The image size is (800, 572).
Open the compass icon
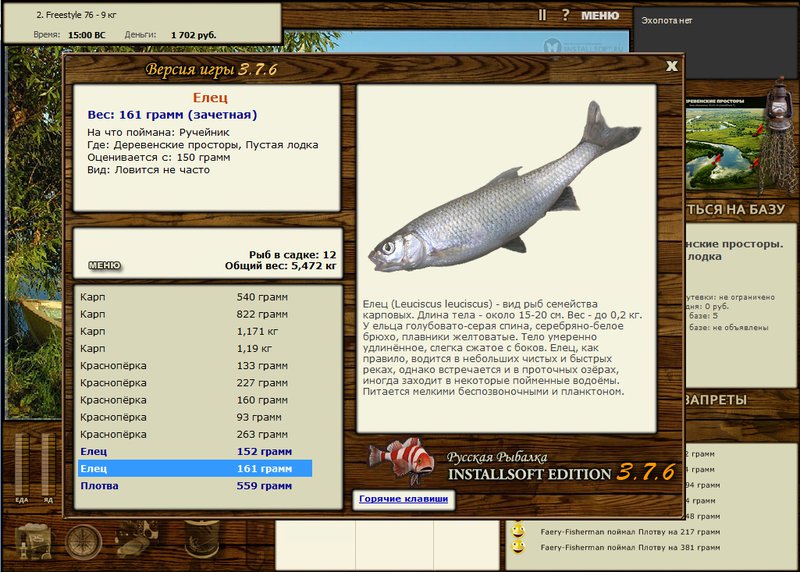(x=83, y=542)
